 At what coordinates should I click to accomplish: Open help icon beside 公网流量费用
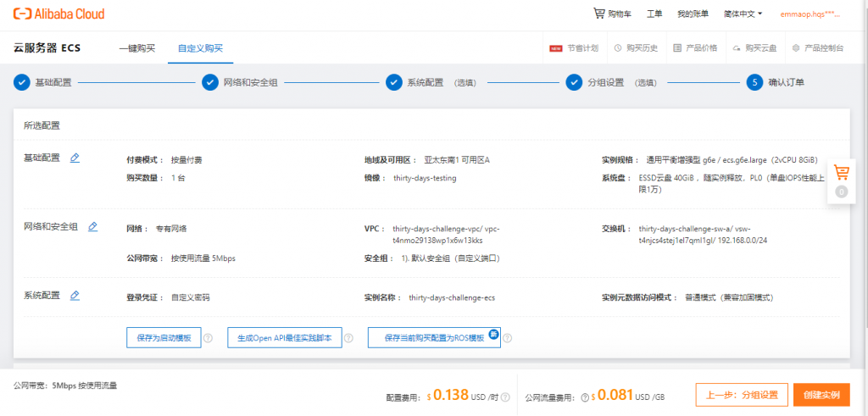tap(585, 397)
